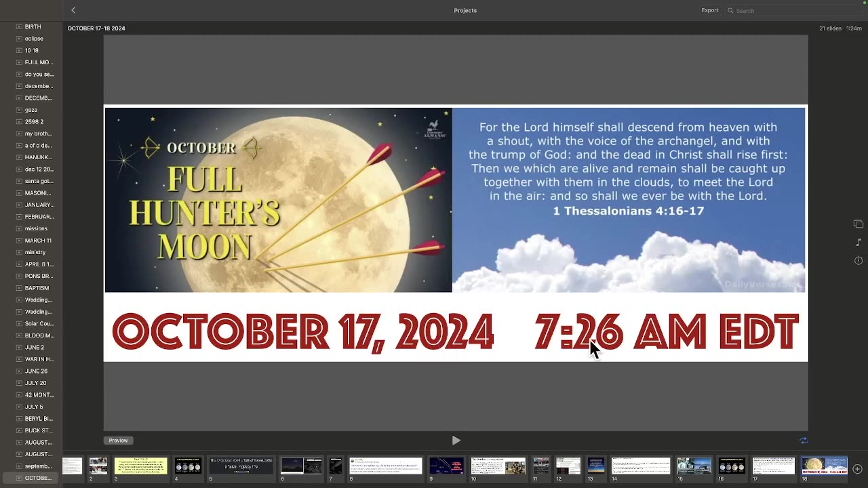
Task: Open the JULY 5 project
Action: [34, 407]
